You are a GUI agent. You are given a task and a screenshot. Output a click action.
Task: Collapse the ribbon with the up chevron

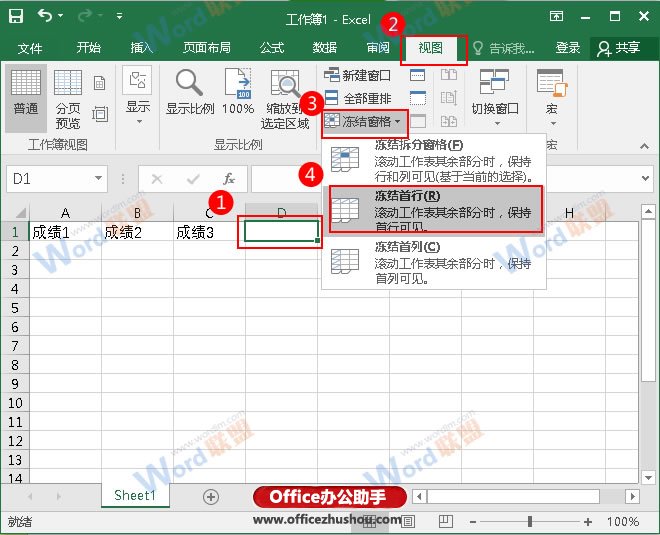point(644,146)
